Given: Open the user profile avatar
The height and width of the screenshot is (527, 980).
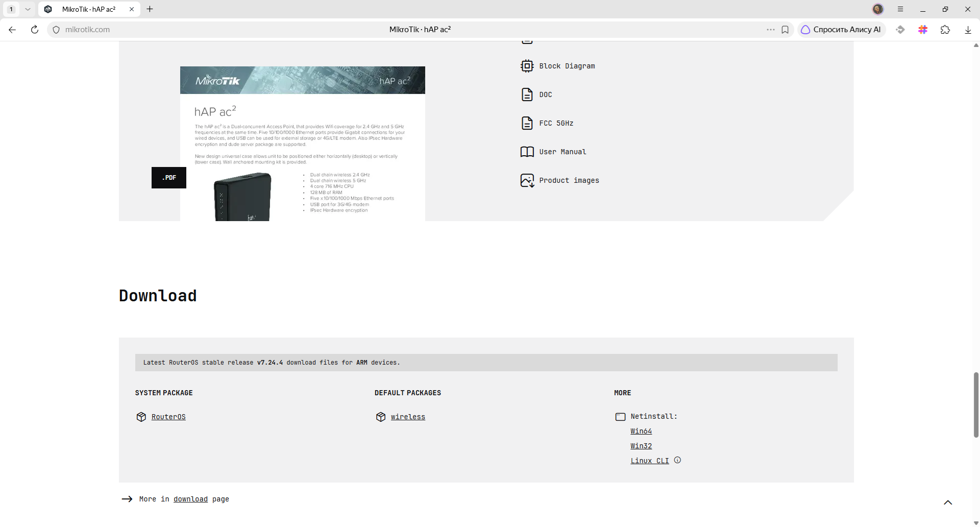Looking at the screenshot, I should (x=878, y=9).
